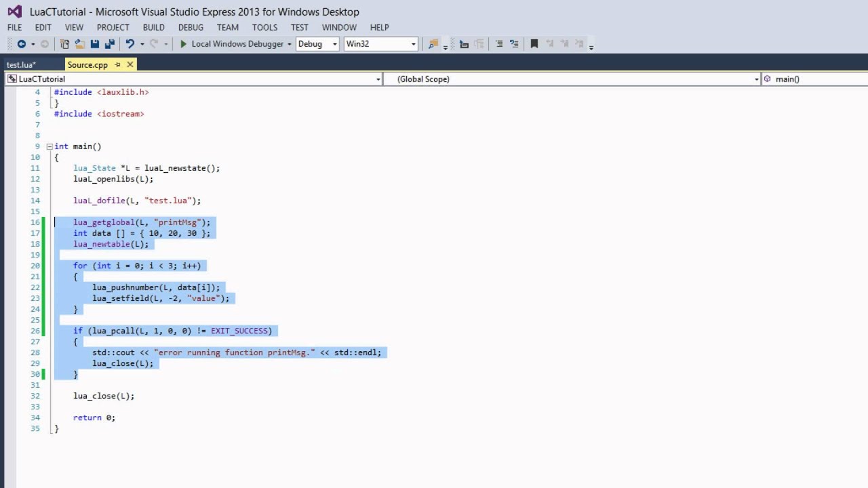Collapse the main() function outline
Viewport: 868px width, 488px height.
49,146
